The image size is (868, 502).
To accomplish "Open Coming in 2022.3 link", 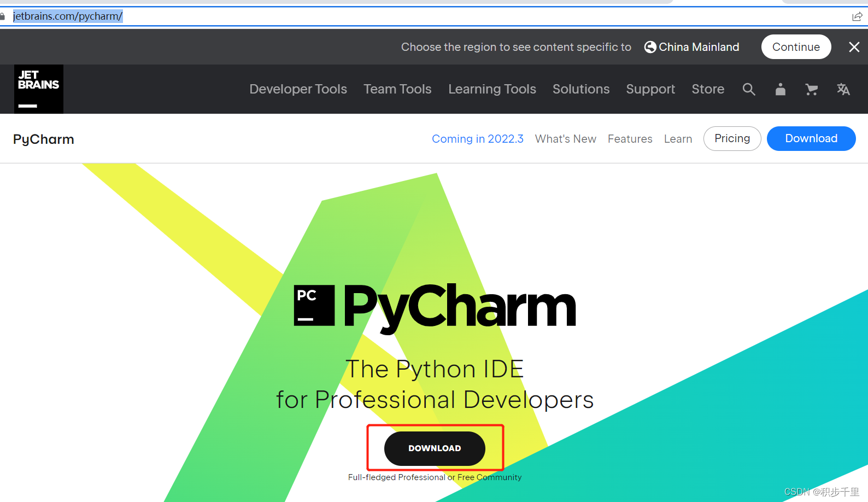I will 478,139.
